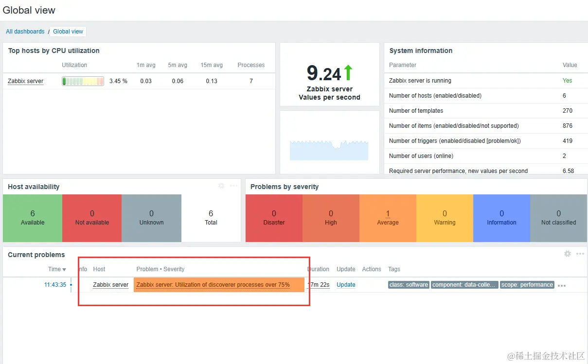Select the High severity tile
Image resolution: width=588 pixels, height=364 pixels.
click(331, 218)
